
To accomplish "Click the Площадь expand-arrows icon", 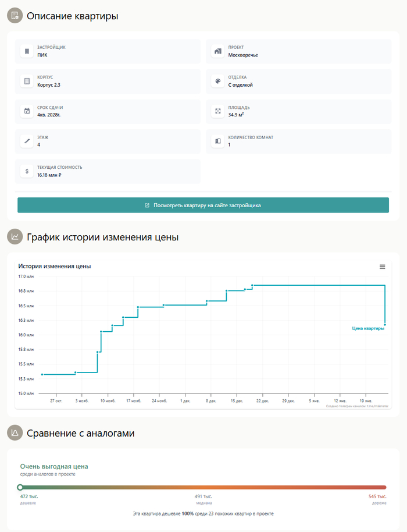I will (218, 111).
